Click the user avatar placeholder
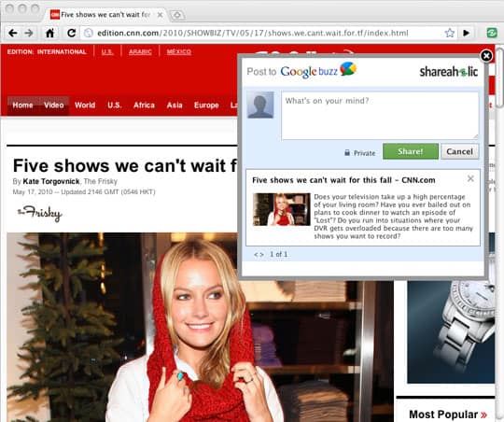504x422 pixels. pyautogui.click(x=260, y=105)
